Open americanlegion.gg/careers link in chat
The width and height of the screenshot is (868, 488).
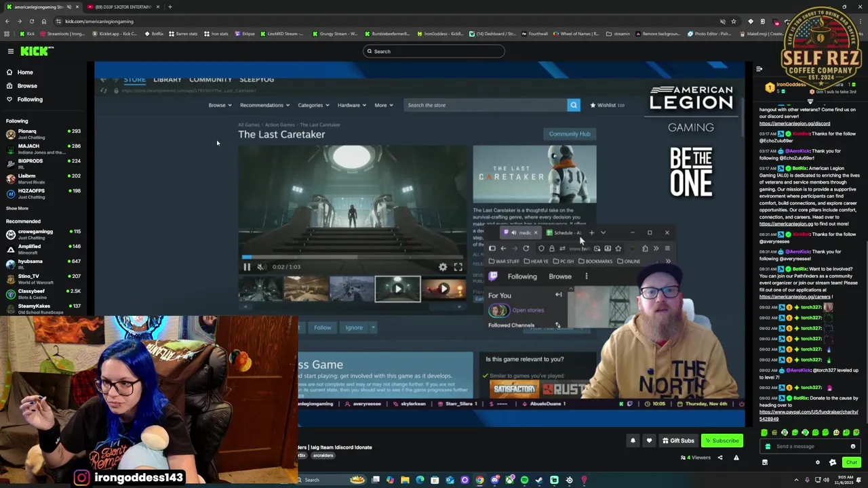796,297
